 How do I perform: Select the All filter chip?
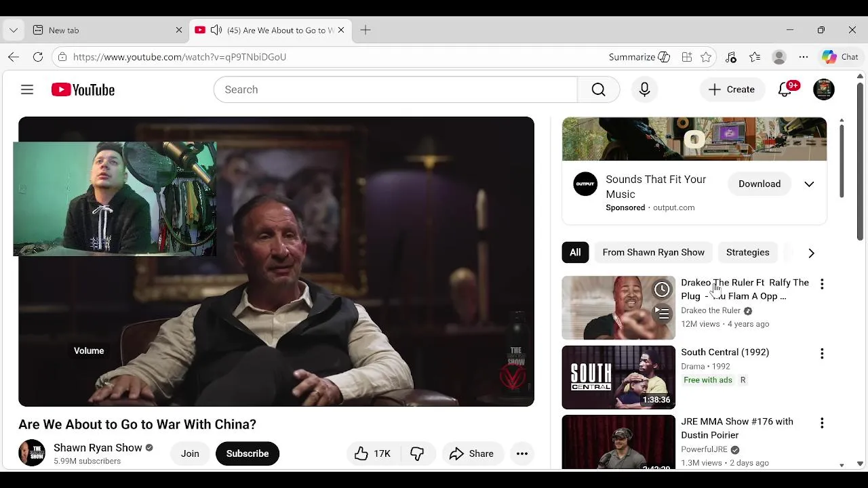tap(575, 252)
